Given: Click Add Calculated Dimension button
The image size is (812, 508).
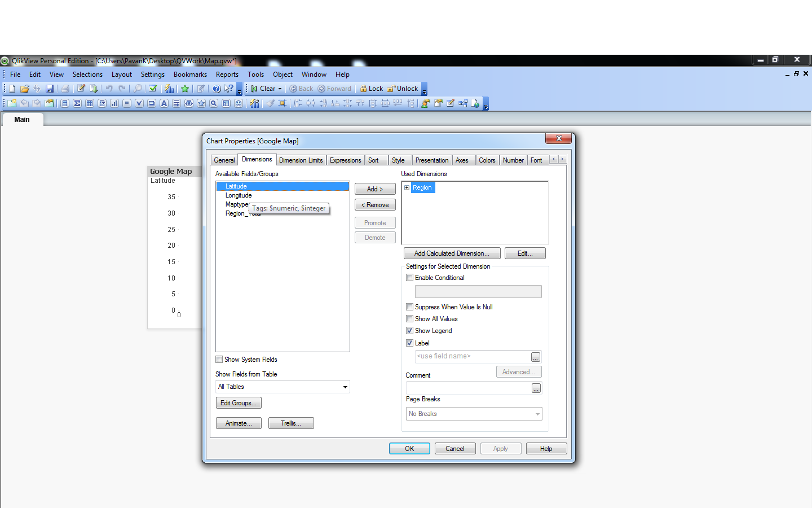Looking at the screenshot, I should coord(452,253).
